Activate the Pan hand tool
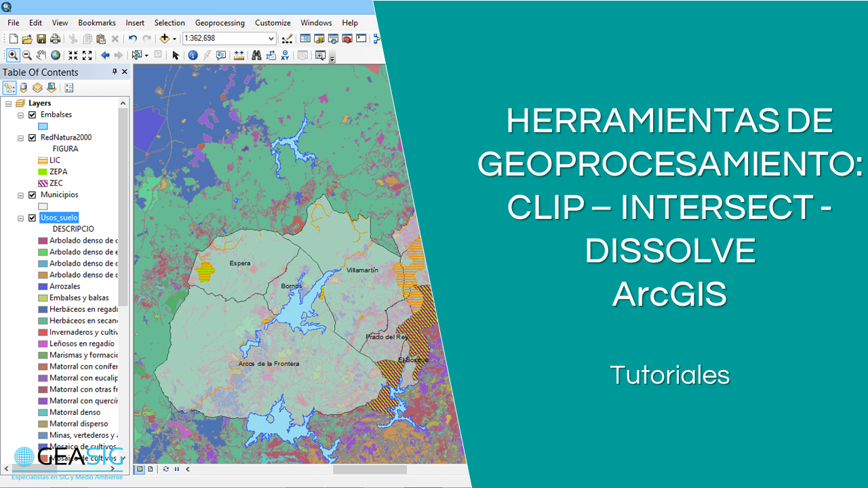This screenshot has width=868, height=488. [41, 56]
